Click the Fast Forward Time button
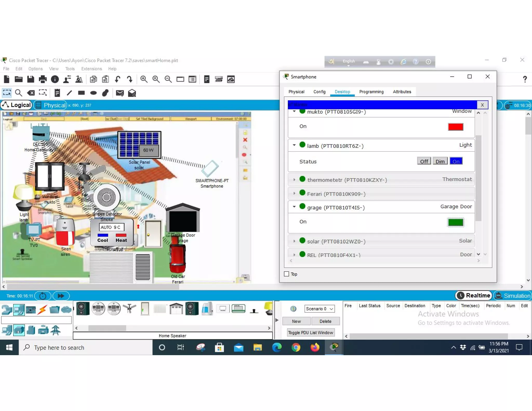The image size is (532, 411). click(61, 296)
